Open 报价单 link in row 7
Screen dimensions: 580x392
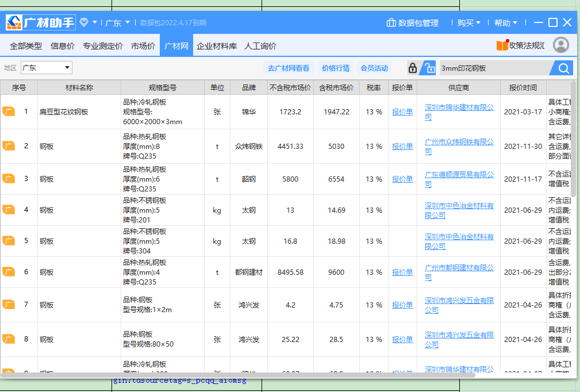(402, 305)
